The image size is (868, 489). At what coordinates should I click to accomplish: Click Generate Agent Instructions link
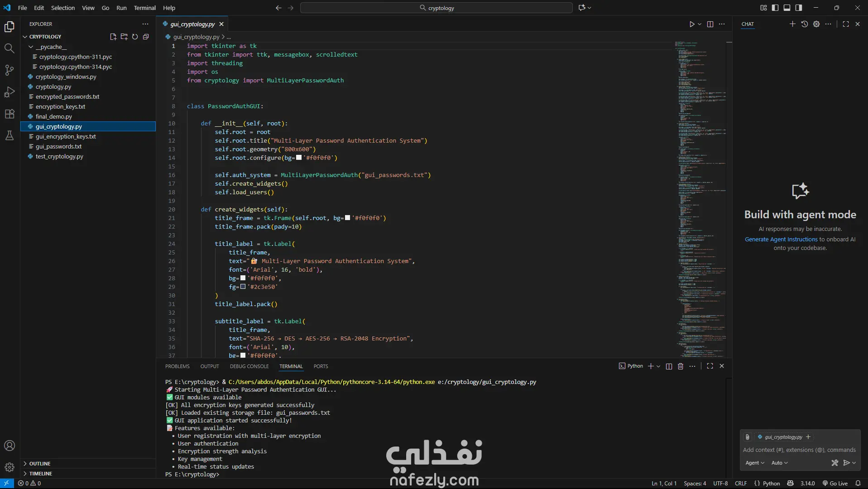(781, 239)
